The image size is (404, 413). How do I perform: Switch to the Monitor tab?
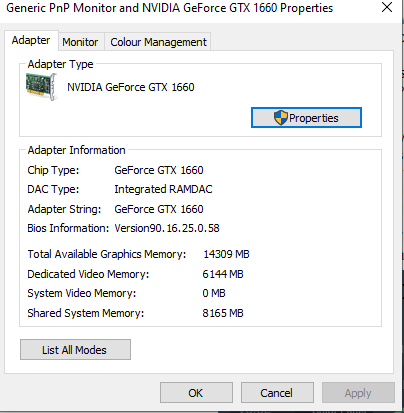pos(80,42)
